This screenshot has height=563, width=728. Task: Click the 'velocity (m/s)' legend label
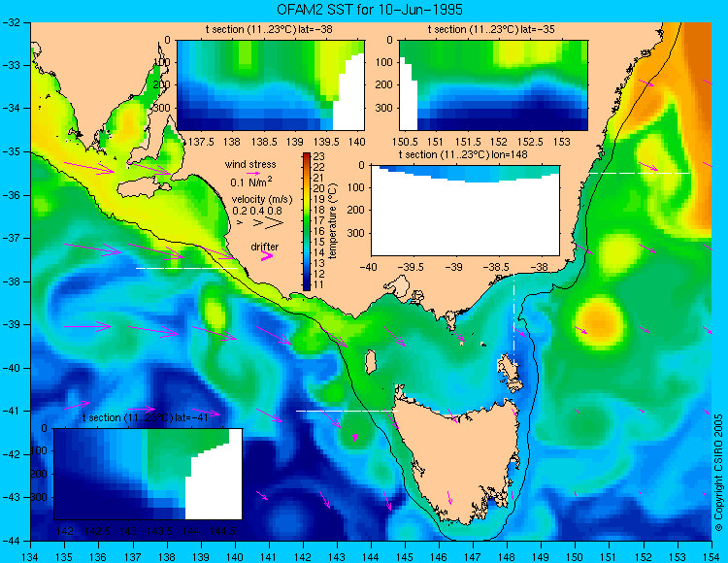(262, 200)
